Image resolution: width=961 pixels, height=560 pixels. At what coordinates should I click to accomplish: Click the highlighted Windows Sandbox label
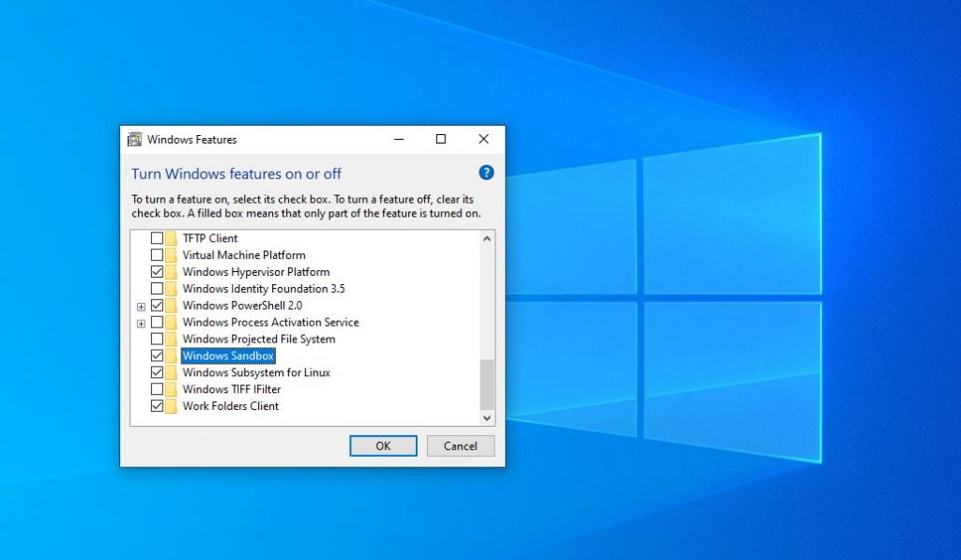point(228,356)
